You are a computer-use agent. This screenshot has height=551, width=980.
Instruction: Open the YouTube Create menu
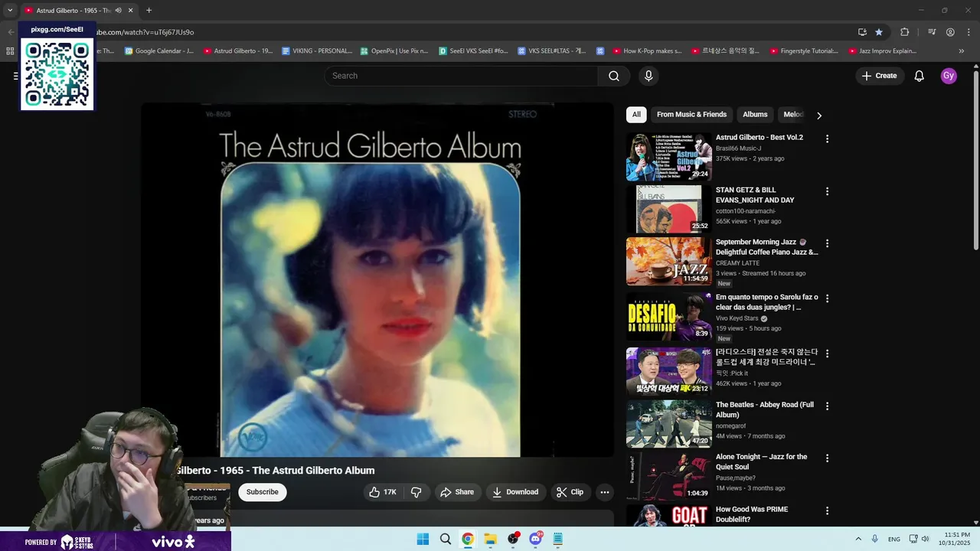pos(879,76)
